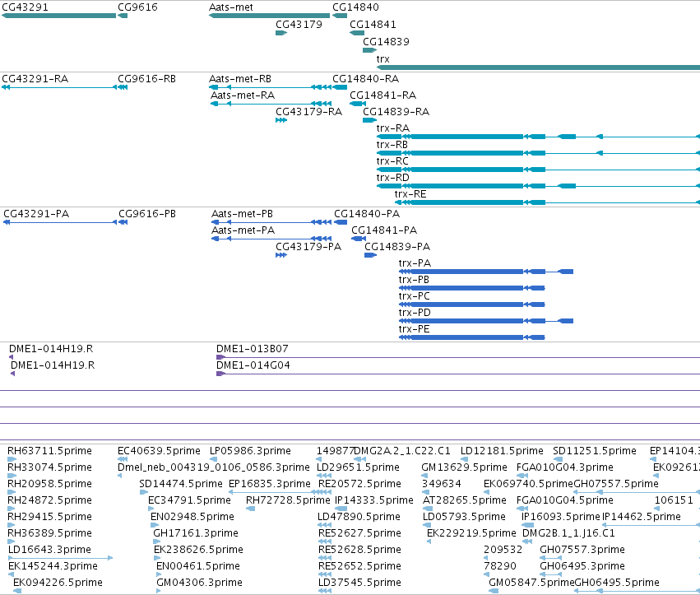Click the DMG2B.1_1.J16.C1 label
Viewport: 700px width, 595px height.
[568, 533]
